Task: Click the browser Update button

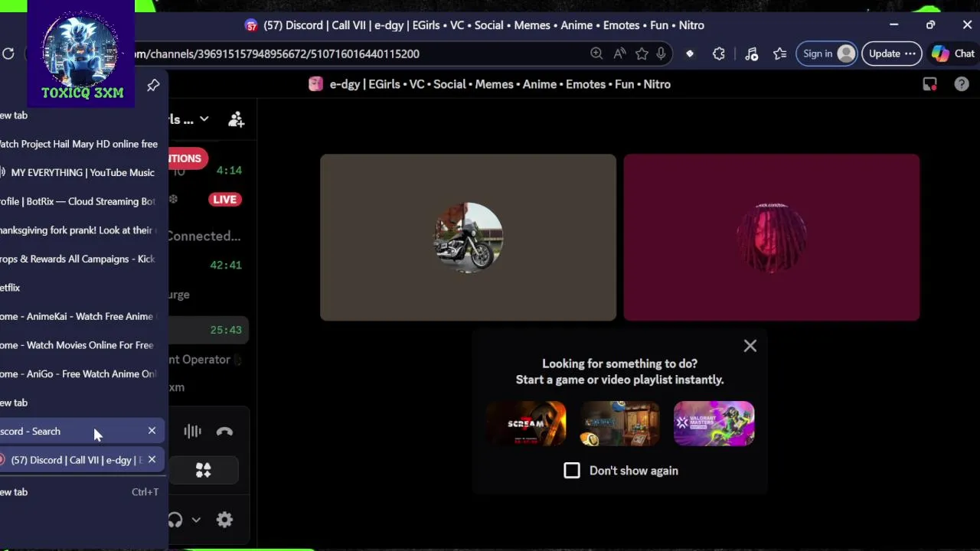Action: click(x=891, y=54)
